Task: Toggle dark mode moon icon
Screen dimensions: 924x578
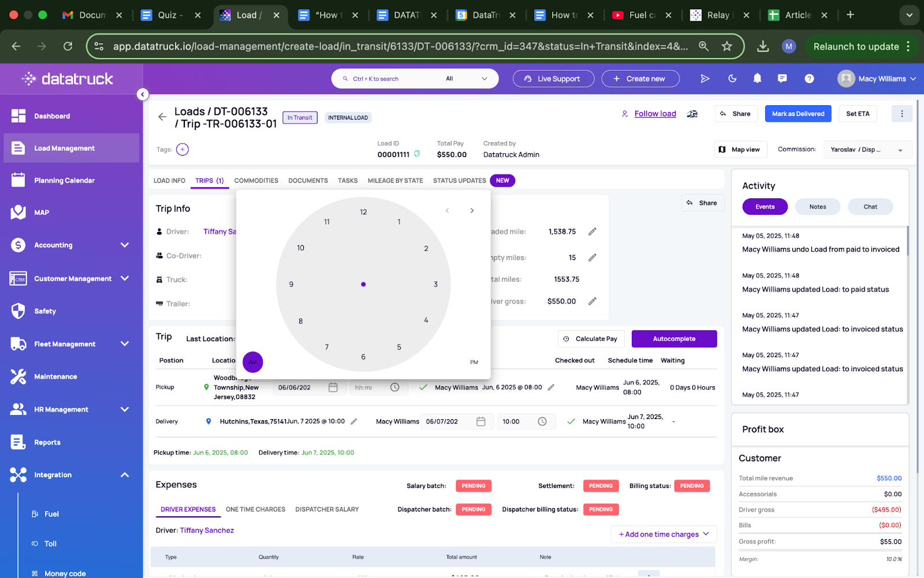Action: coord(732,79)
